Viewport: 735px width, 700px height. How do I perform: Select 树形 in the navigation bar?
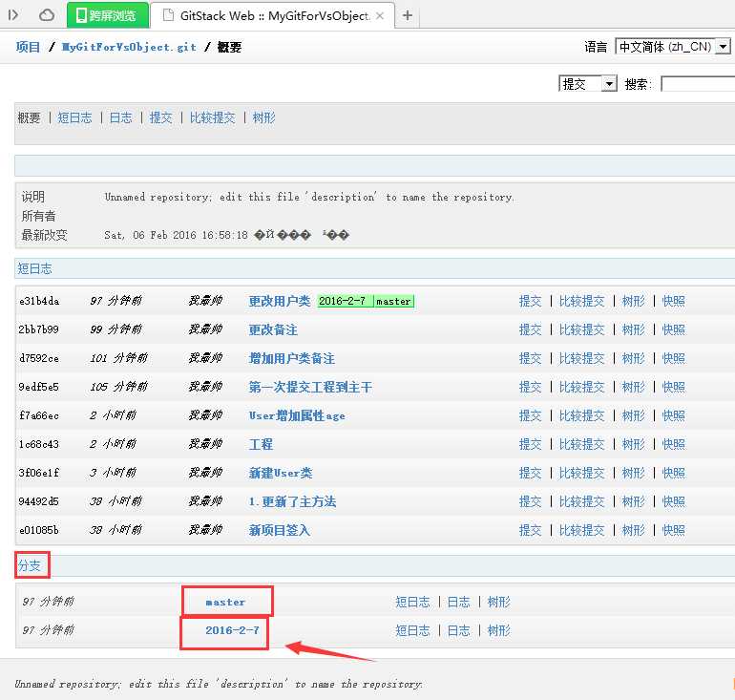[x=263, y=117]
